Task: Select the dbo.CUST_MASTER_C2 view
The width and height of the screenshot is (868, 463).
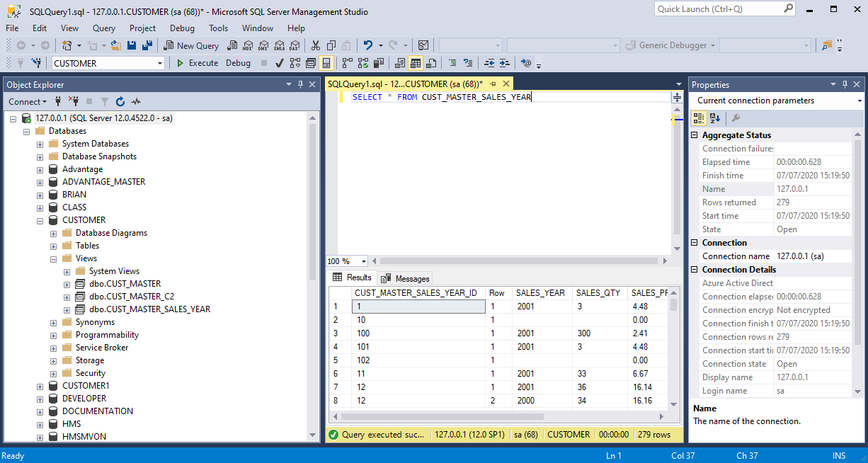Action: tap(132, 297)
